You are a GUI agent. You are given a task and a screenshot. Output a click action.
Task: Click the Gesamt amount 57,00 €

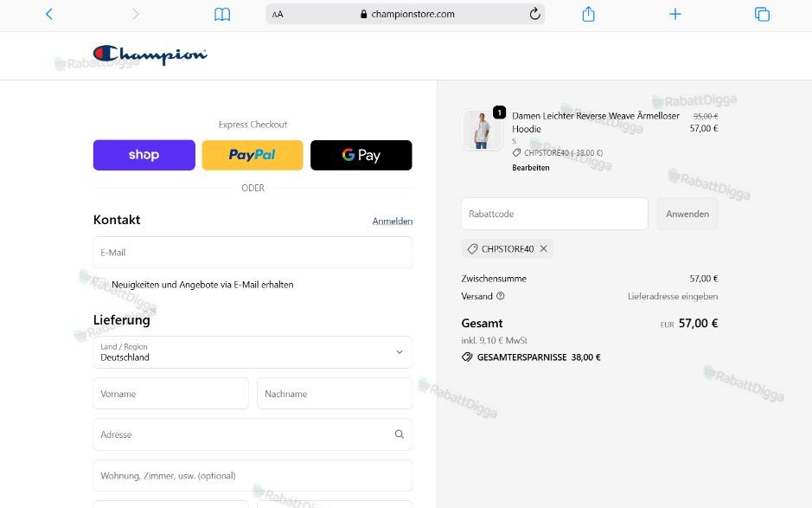pos(698,324)
